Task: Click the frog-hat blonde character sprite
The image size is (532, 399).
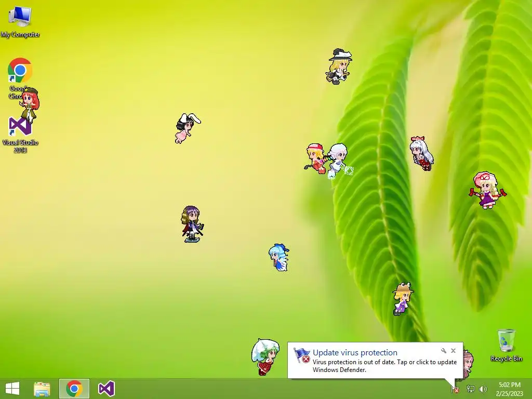Action: [403, 299]
